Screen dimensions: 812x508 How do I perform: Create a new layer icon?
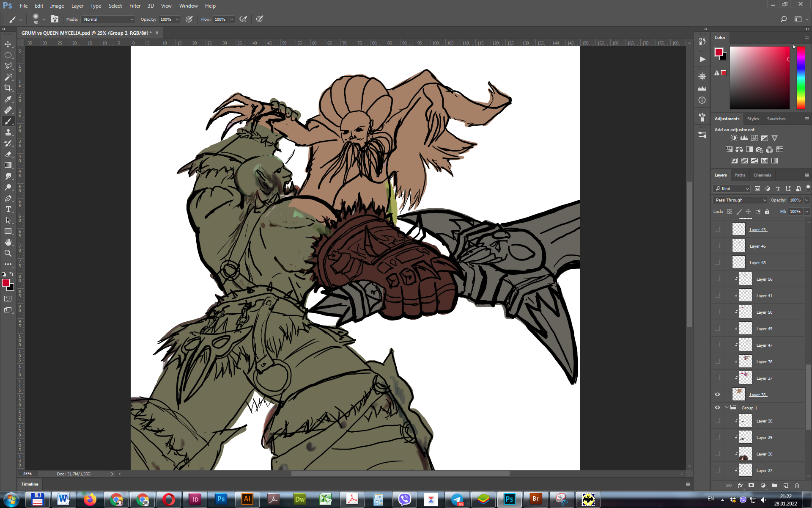point(785,486)
